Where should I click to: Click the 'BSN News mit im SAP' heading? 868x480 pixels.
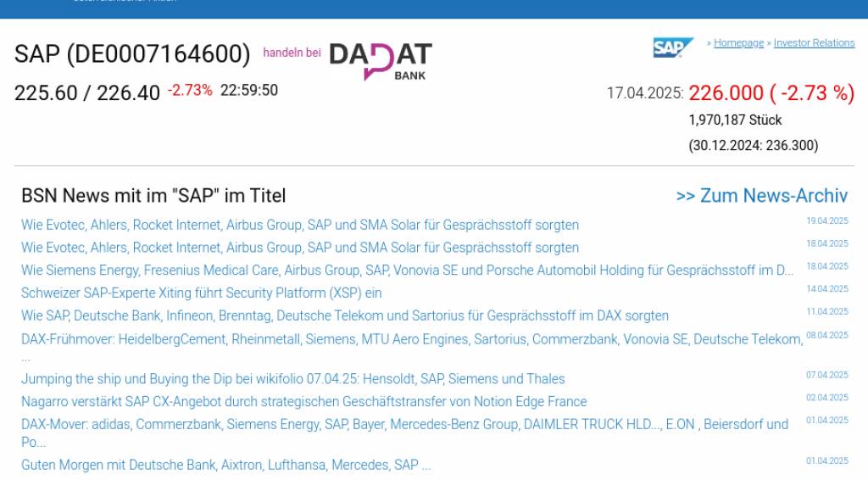pyautogui.click(x=153, y=196)
